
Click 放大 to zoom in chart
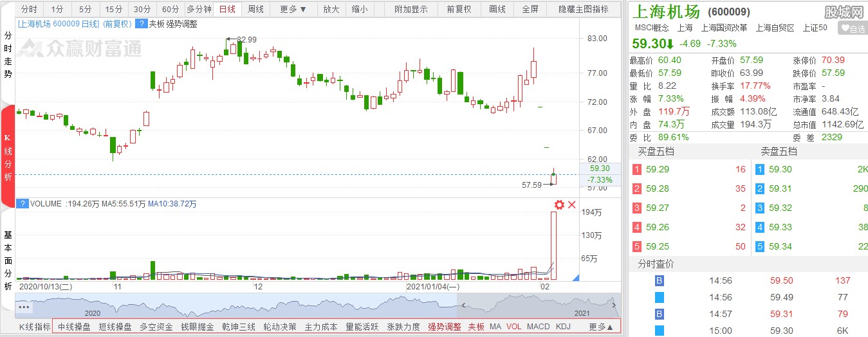(331, 10)
